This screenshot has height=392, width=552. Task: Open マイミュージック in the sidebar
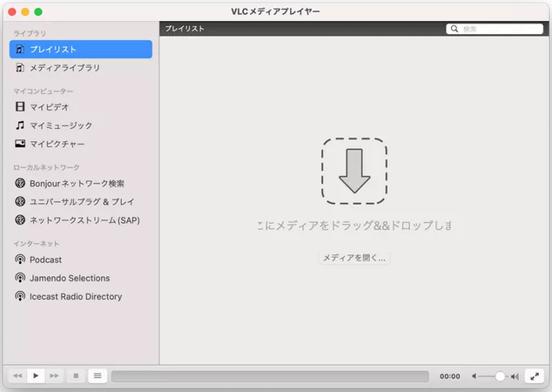[x=81, y=125]
